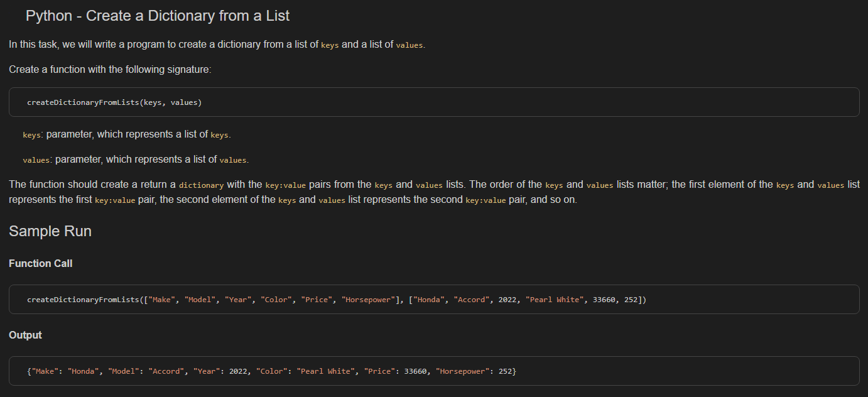Select the 'keys' code span in the intro paragraph
868x397 pixels.
coord(330,45)
